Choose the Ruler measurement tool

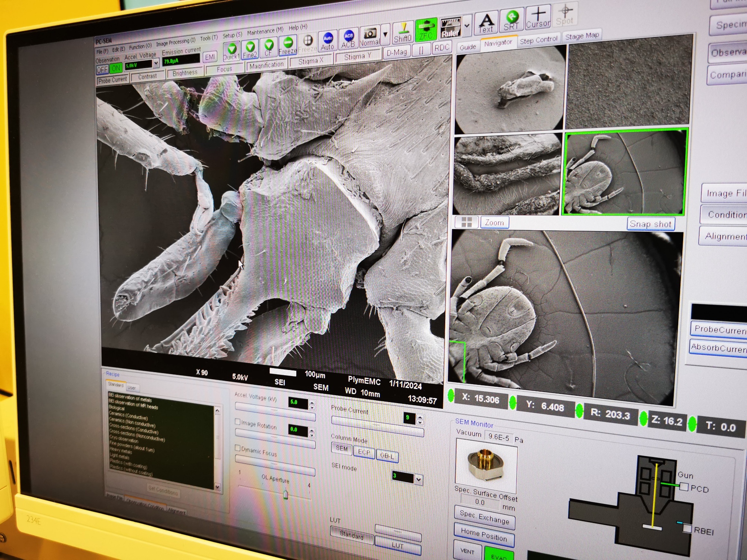[450, 27]
